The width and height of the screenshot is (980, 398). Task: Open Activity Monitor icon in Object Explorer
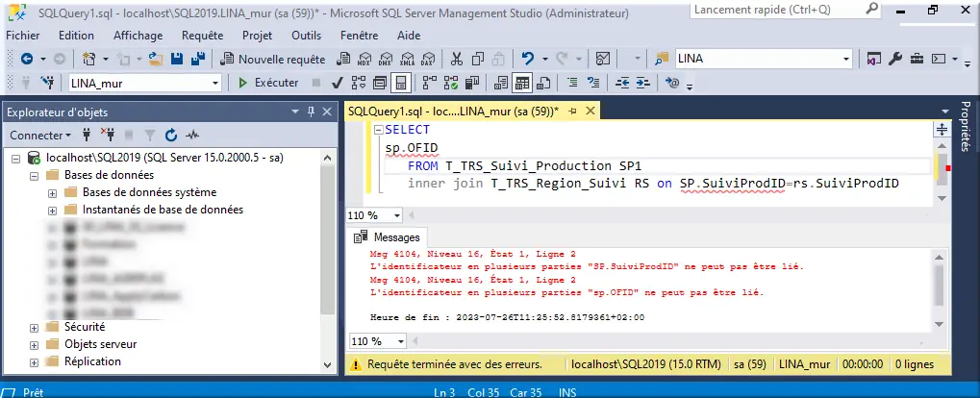(192, 135)
